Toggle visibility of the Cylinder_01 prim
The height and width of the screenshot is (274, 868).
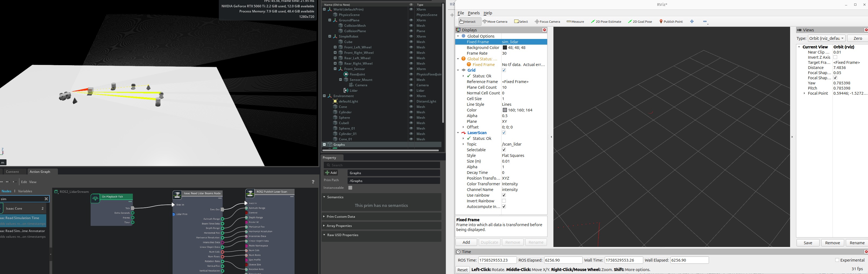pos(411,133)
